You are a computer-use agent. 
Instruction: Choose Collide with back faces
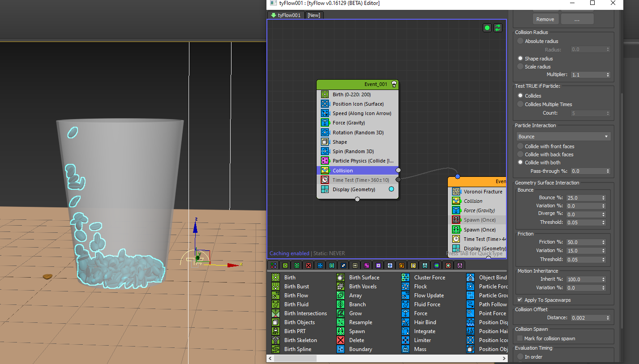pyautogui.click(x=520, y=154)
